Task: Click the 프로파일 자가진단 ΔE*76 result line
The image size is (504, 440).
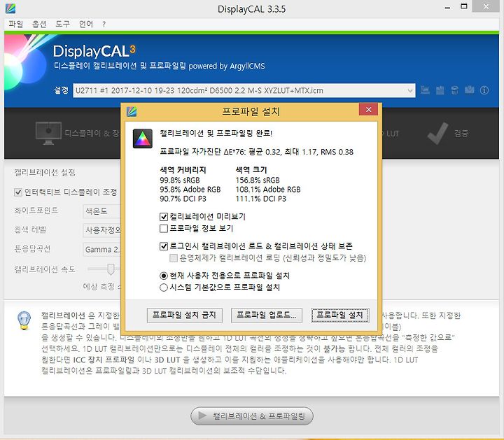Action: [x=256, y=152]
